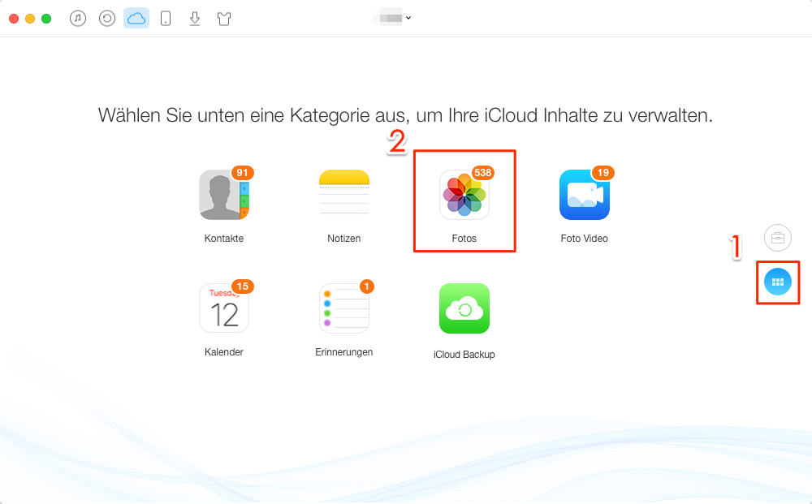Viewport: 812px width, 504px height.
Task: Select the iCloud content toolbar icon
Action: pos(136,19)
